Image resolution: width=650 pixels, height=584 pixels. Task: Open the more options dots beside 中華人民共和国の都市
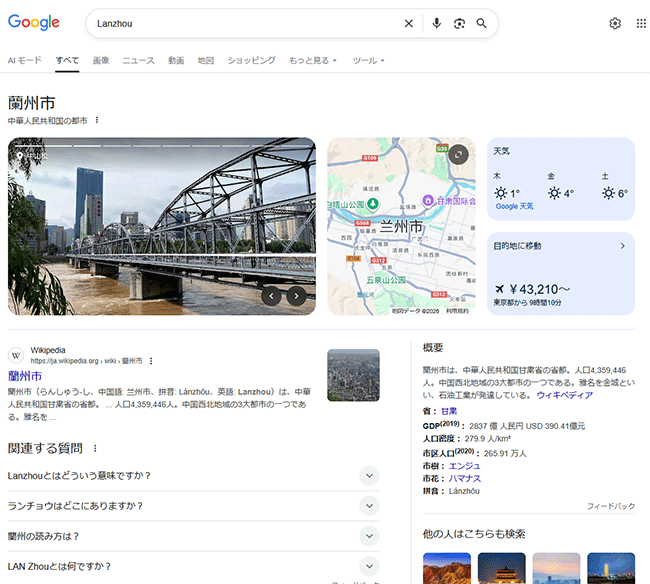point(97,120)
